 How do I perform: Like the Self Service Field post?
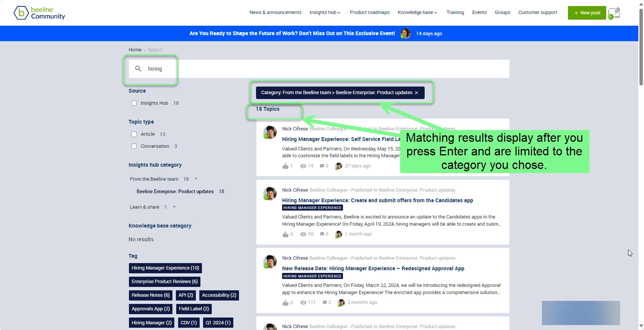(286, 166)
